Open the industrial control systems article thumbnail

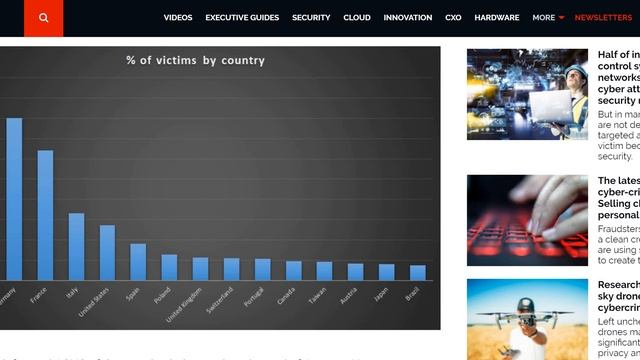coord(527,94)
